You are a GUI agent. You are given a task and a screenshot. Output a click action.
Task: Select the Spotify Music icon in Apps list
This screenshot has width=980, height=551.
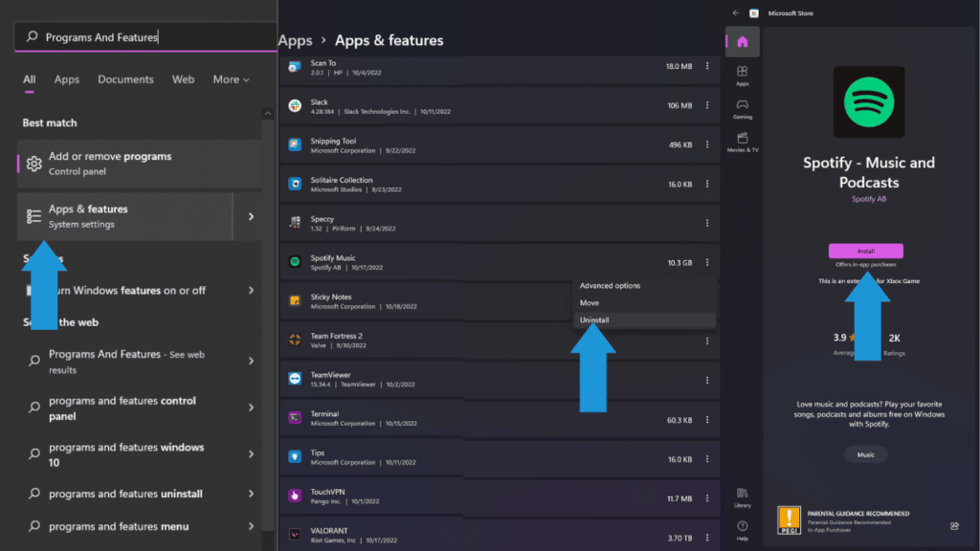click(295, 262)
